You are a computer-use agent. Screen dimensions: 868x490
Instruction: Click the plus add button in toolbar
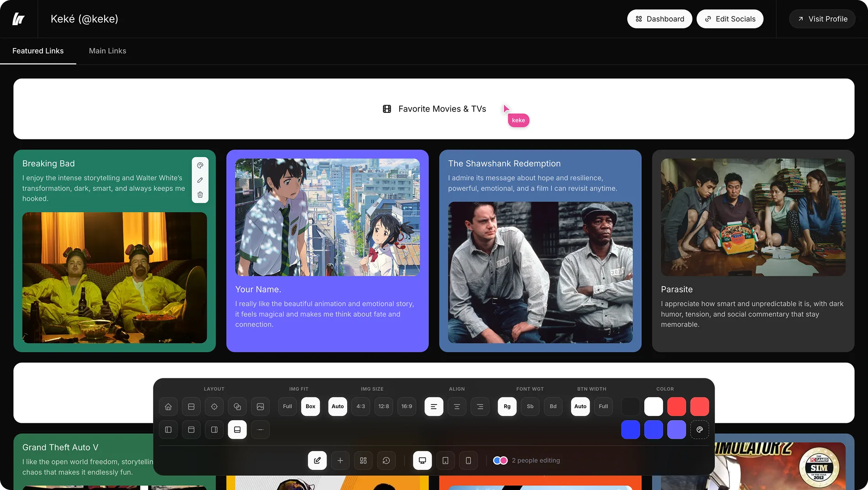(340, 460)
